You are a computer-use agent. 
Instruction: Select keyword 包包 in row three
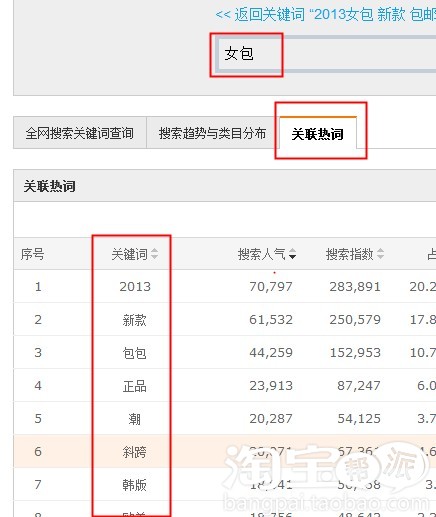(134, 353)
